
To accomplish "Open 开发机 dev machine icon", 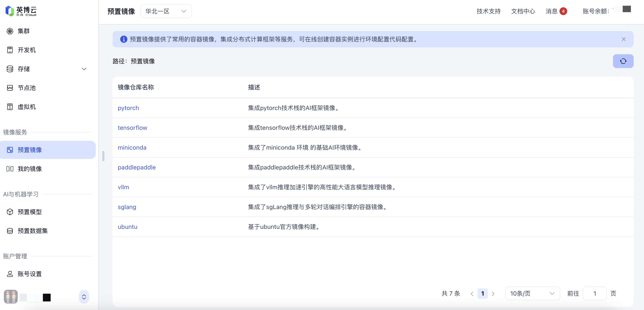I will [x=10, y=50].
